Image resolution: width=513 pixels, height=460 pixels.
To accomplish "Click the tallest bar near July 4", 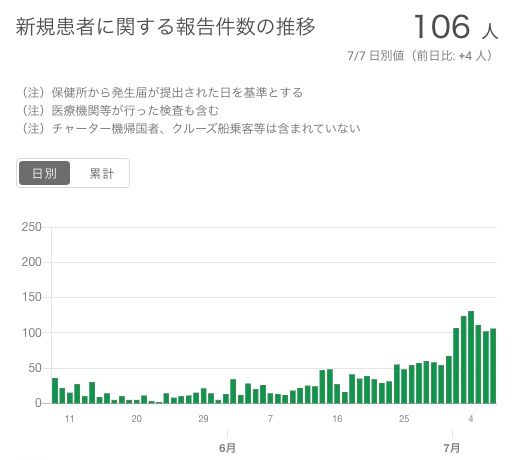I will coord(471,357).
